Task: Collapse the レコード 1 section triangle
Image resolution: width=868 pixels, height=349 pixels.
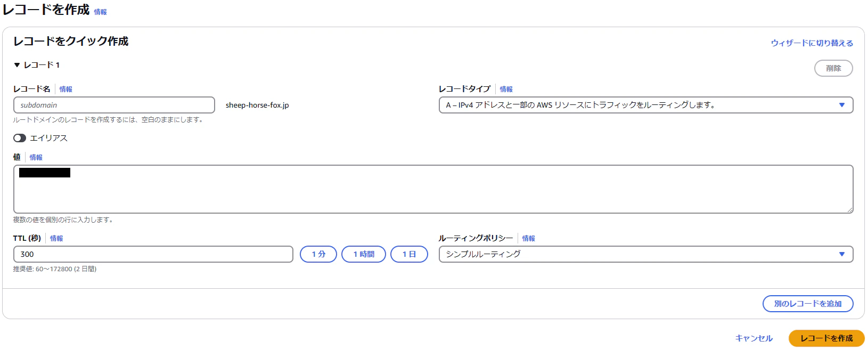Action: tap(17, 65)
